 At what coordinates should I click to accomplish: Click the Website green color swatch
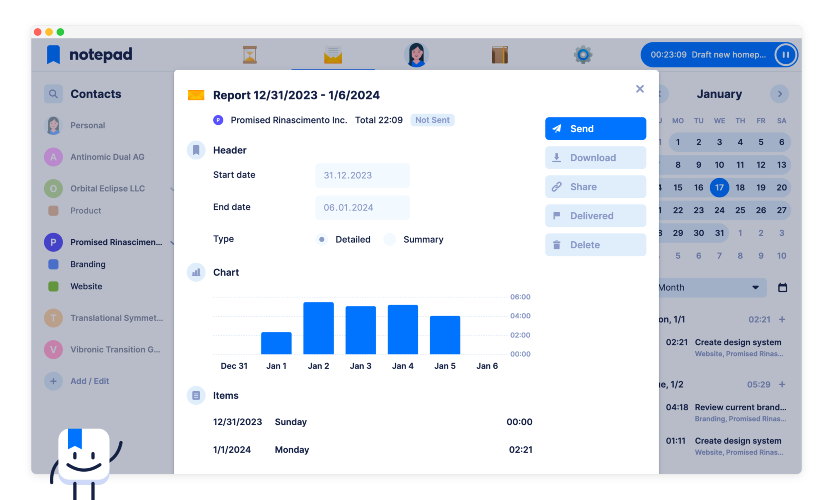click(x=53, y=286)
